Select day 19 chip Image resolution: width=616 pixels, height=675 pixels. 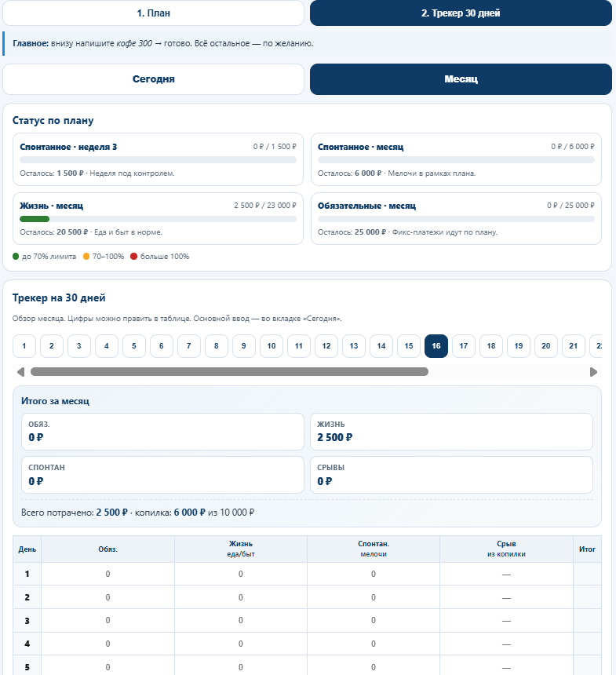pyautogui.click(x=519, y=346)
